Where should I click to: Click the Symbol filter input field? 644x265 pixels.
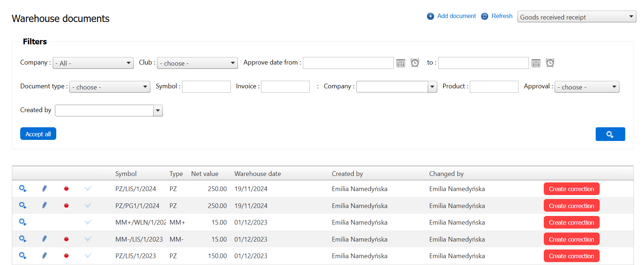[x=206, y=87]
